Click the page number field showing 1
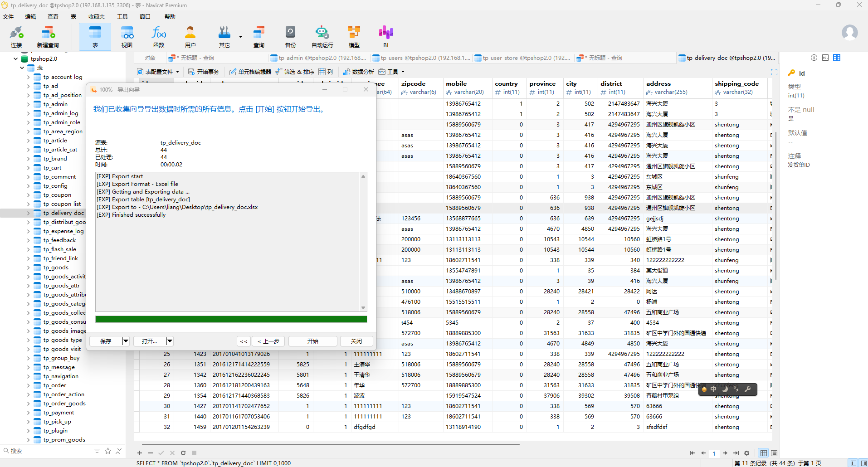 tap(714, 453)
